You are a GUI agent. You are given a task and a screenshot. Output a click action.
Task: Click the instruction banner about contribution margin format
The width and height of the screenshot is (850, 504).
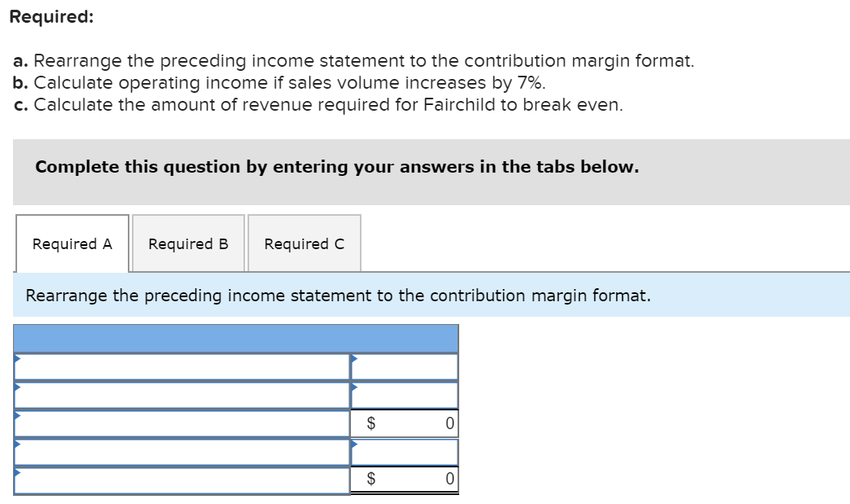pos(337,296)
